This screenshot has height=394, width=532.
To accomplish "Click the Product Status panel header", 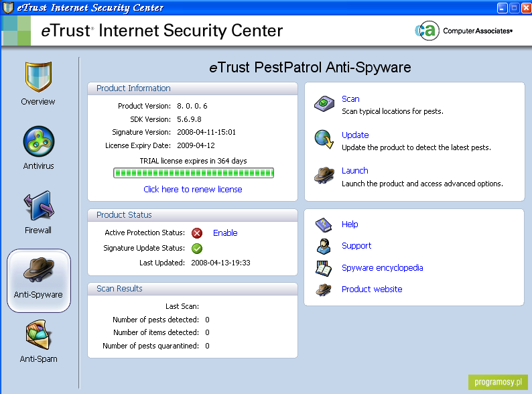I will (x=193, y=215).
